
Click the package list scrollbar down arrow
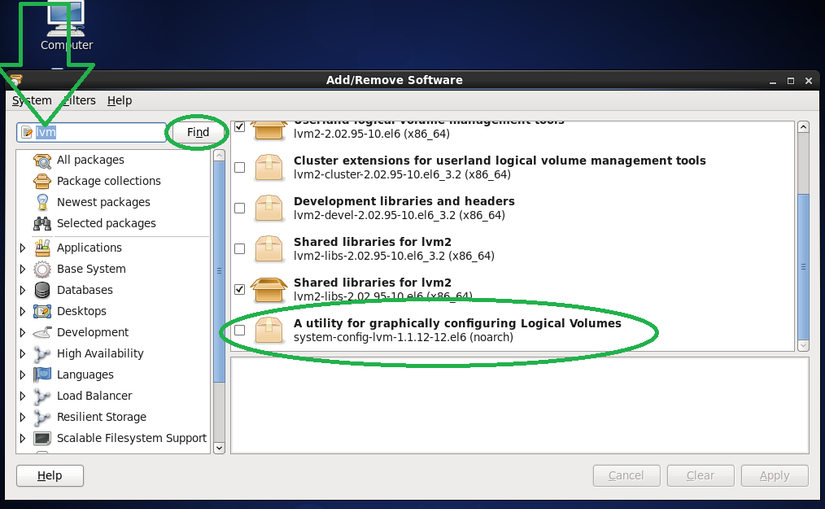[x=803, y=345]
